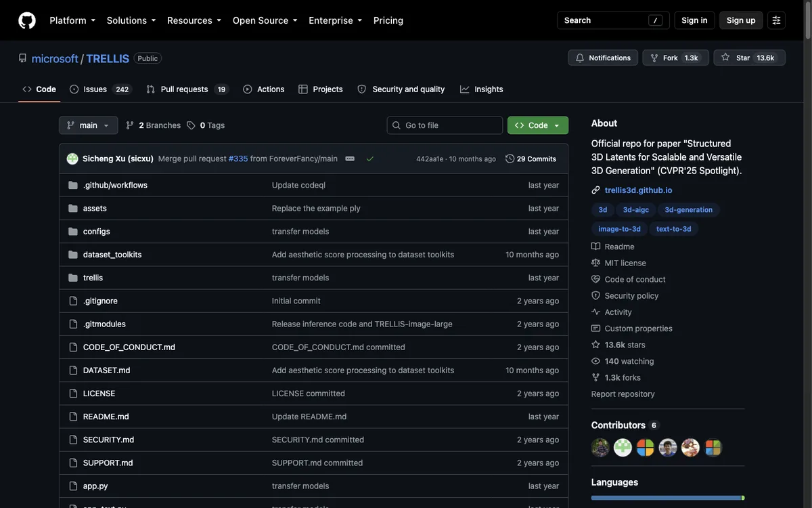The image size is (812, 508).
Task: Open commit hash 442aa1e link
Action: [x=430, y=159]
